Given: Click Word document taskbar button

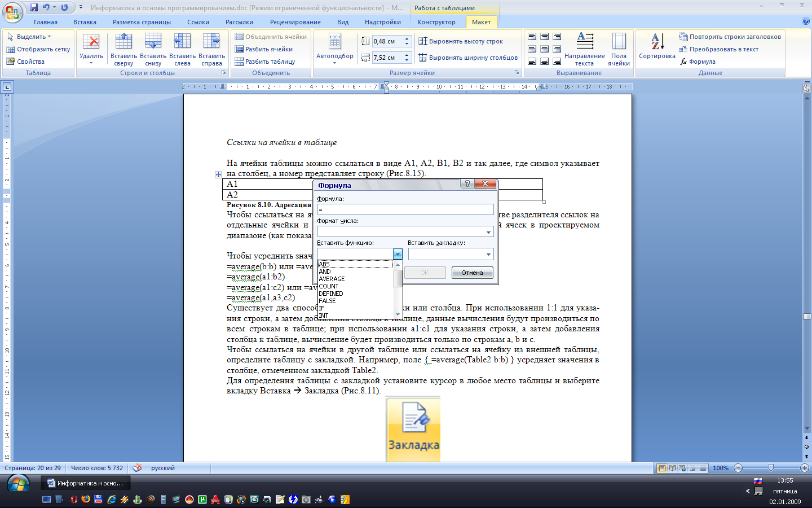Looking at the screenshot, I should coord(85,483).
